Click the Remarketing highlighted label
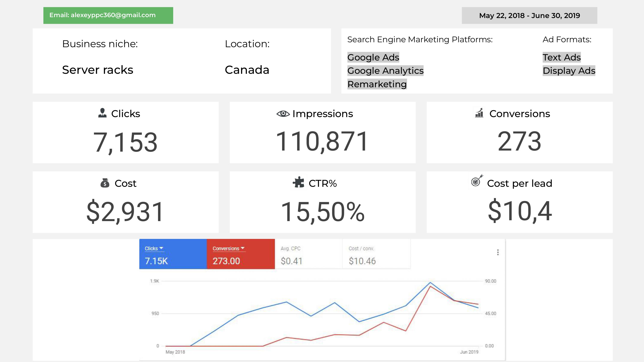Screen dimensions: 644x362 pos(377,84)
